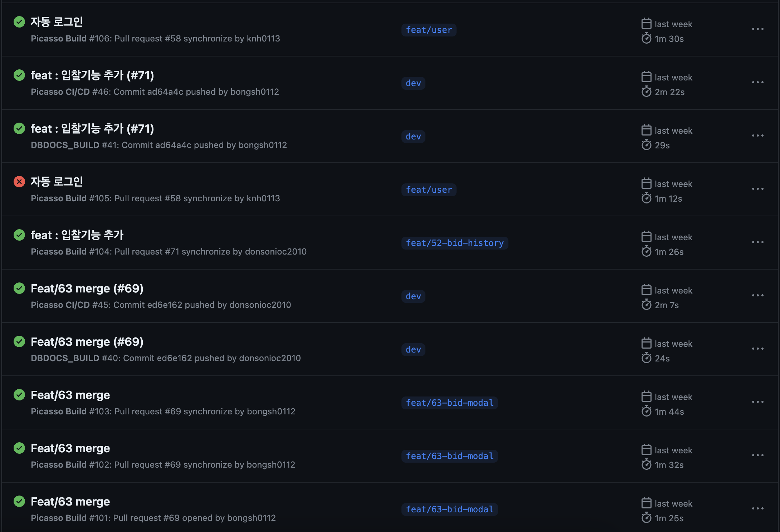Click the success icon for Picasso Build #101

(x=19, y=501)
